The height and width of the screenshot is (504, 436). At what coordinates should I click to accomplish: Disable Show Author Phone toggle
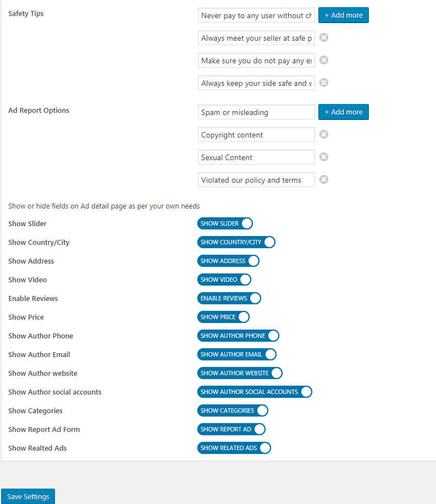coord(238,336)
